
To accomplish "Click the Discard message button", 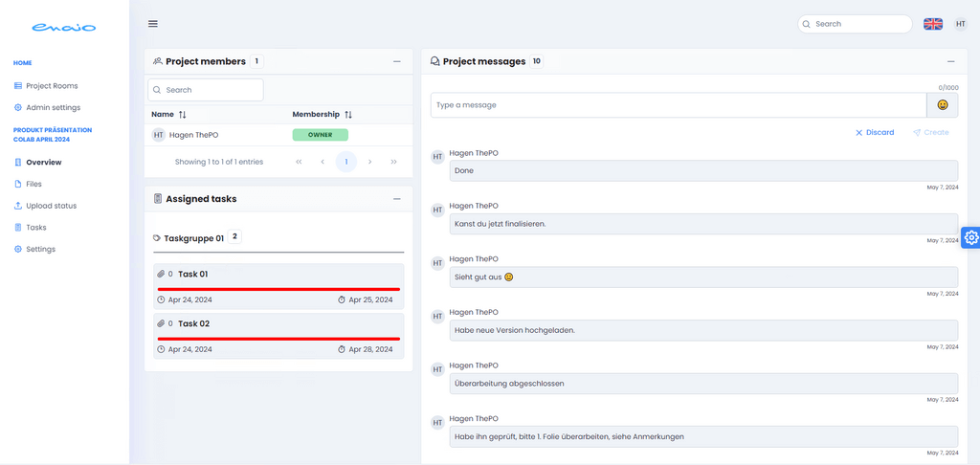I will point(875,132).
